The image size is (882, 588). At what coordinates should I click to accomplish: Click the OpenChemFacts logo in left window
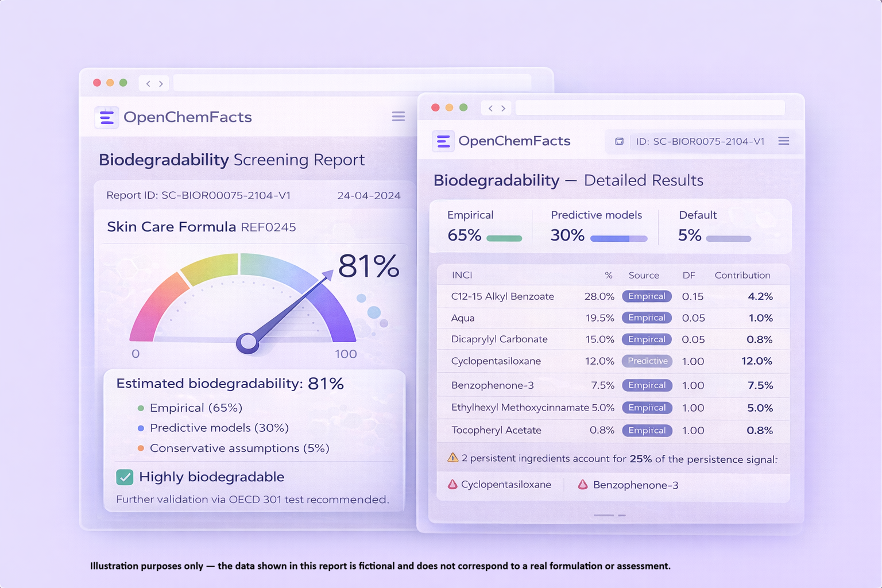[107, 118]
